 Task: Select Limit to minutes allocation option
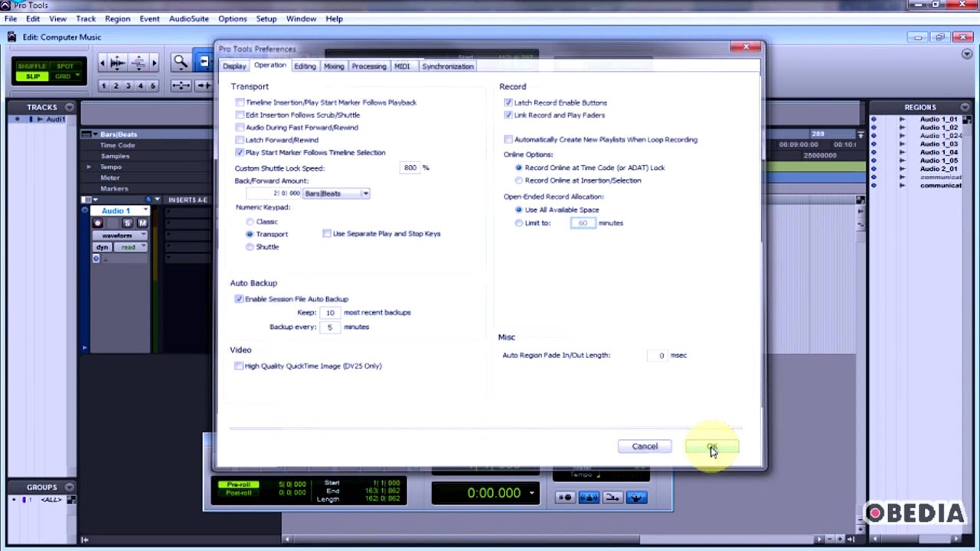(x=519, y=223)
